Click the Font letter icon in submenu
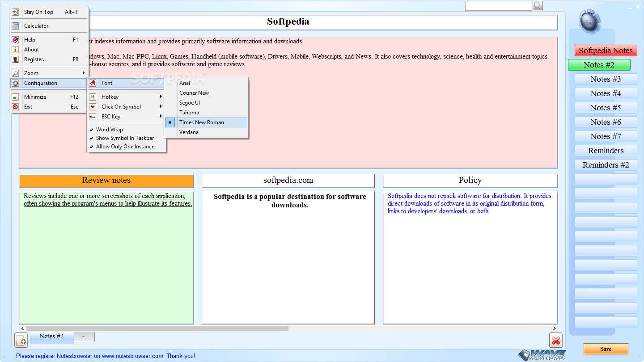The image size is (644, 362). (93, 83)
